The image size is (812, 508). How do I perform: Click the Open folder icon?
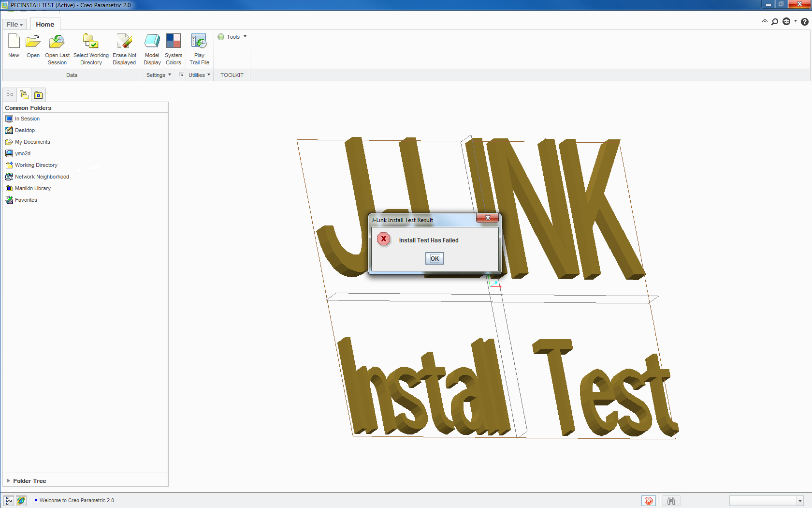(33, 42)
